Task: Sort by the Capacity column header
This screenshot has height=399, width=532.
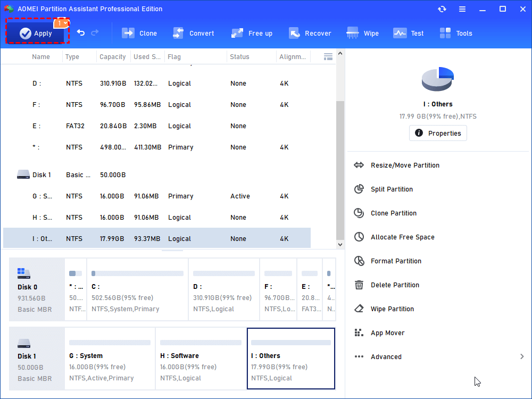Action: [x=113, y=57]
